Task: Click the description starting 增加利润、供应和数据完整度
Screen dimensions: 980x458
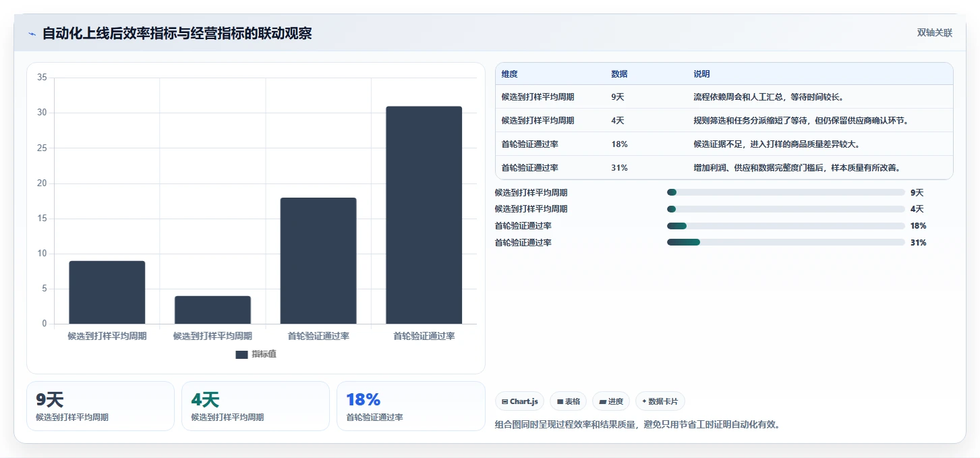Action: tap(797, 168)
